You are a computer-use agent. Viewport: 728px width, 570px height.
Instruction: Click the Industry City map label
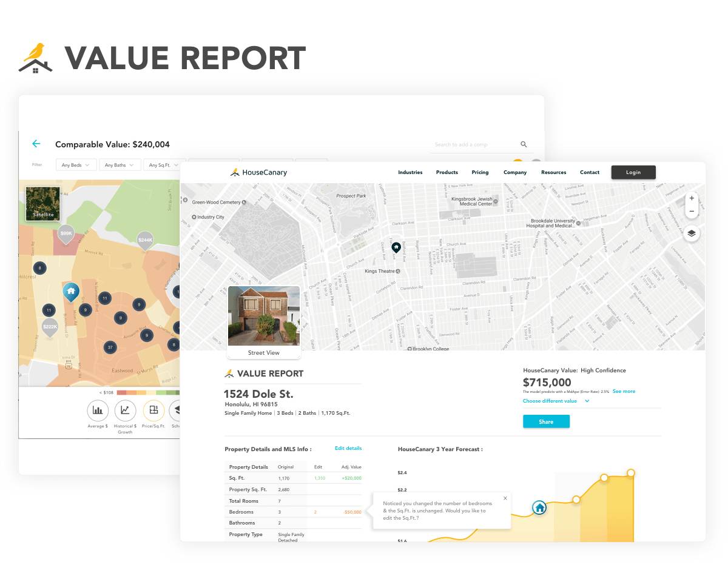tap(208, 216)
